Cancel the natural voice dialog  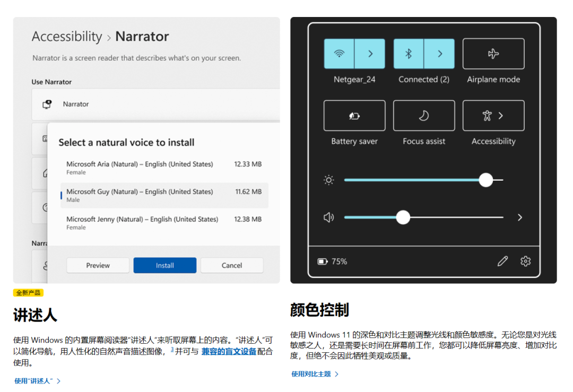pos(232,265)
